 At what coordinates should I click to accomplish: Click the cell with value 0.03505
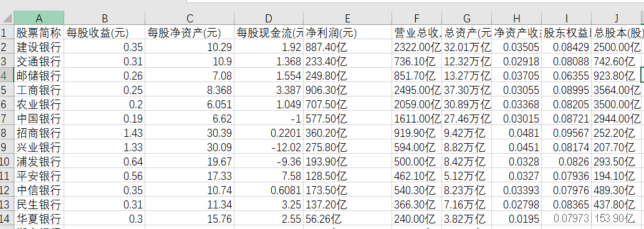point(517,46)
